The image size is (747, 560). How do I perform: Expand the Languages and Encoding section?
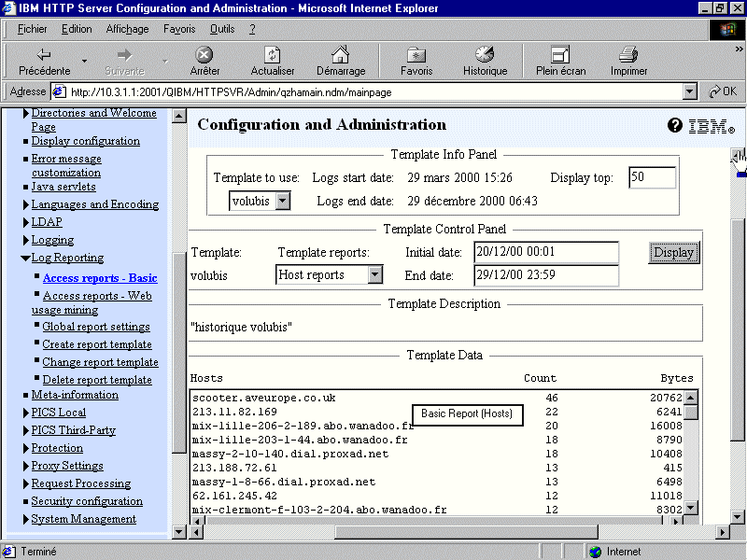[26, 204]
